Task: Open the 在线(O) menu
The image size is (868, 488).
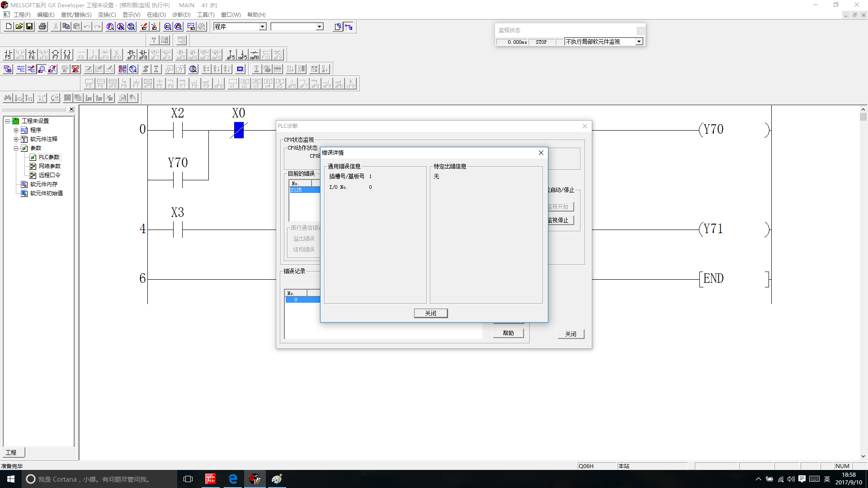Action: [156, 15]
